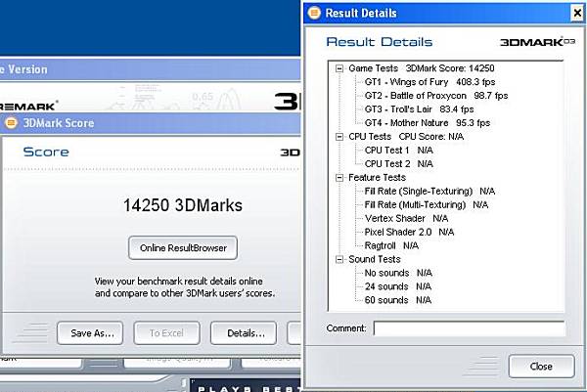Select the No sounds row
This screenshot has height=392, width=587.
click(398, 273)
